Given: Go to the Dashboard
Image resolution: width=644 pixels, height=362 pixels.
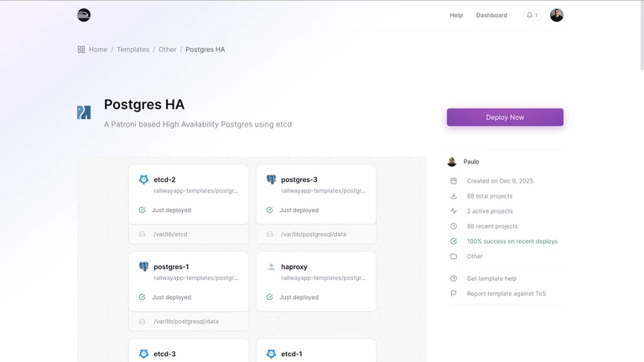Looking at the screenshot, I should tap(491, 15).
